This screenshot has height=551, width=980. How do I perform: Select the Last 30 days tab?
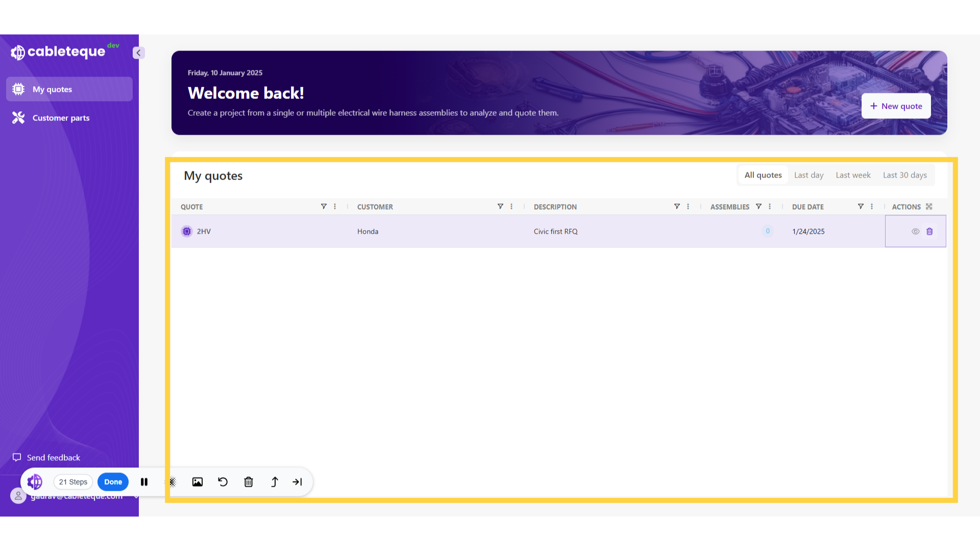point(904,176)
